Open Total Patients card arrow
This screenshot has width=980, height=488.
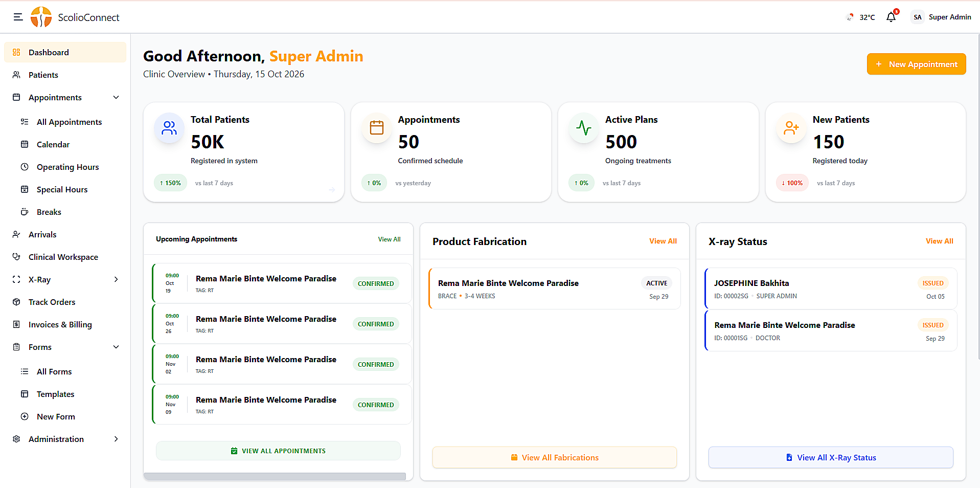click(332, 190)
